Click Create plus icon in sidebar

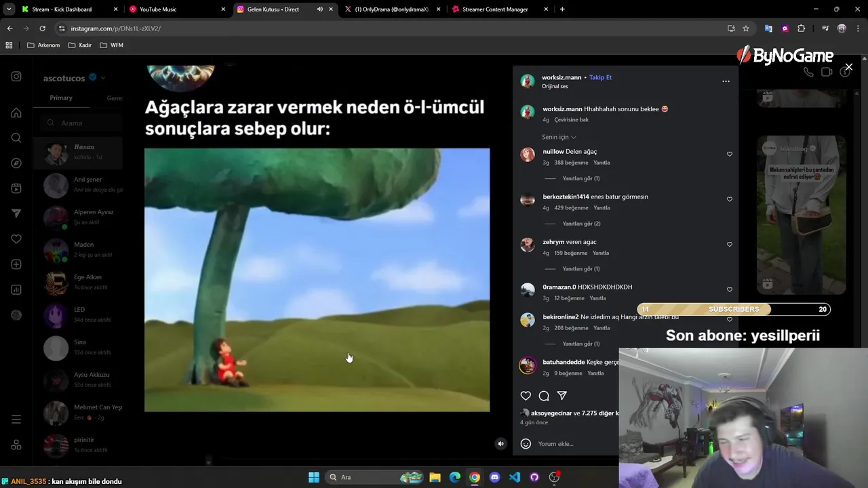pyautogui.click(x=16, y=264)
